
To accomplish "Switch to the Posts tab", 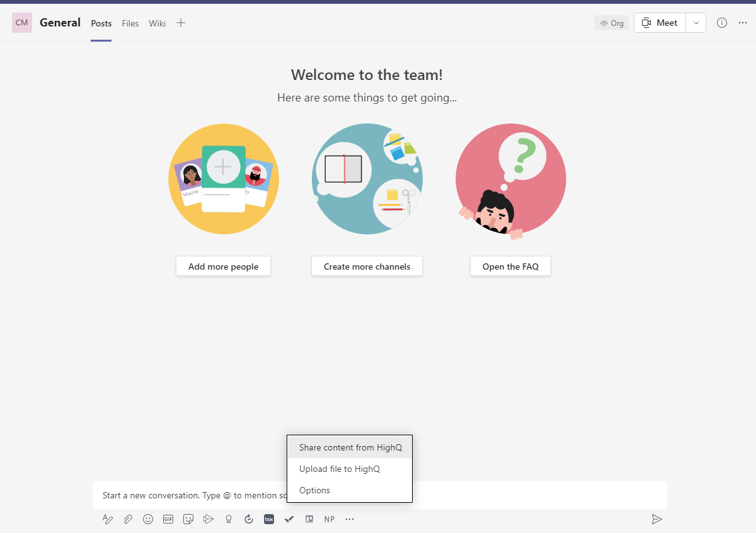I will (101, 23).
